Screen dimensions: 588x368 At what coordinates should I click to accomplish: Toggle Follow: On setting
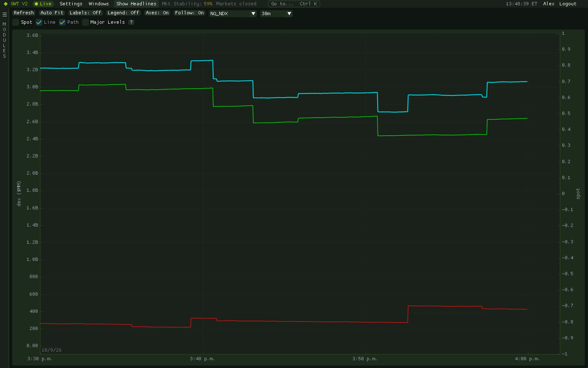(x=189, y=13)
